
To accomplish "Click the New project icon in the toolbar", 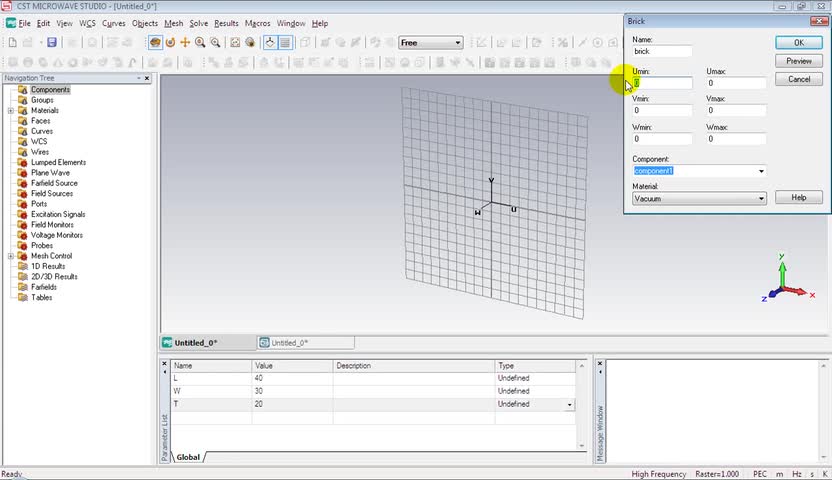I will pyautogui.click(x=12, y=42).
